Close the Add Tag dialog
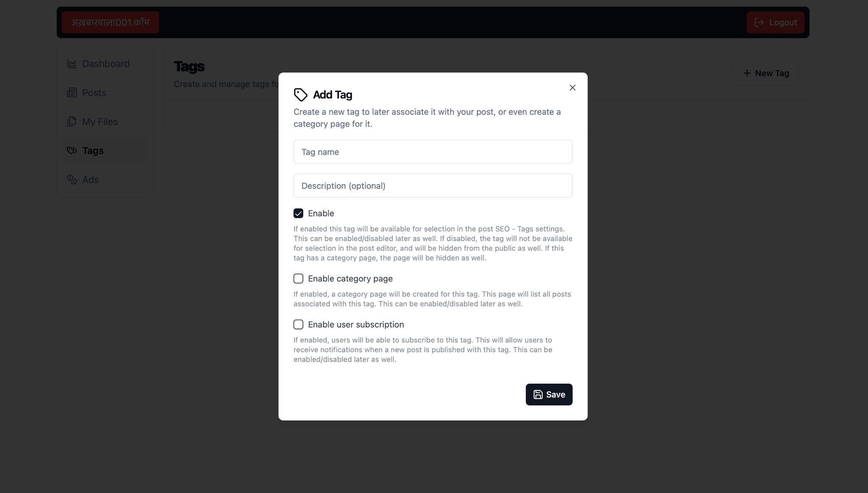868x493 pixels. [x=572, y=88]
